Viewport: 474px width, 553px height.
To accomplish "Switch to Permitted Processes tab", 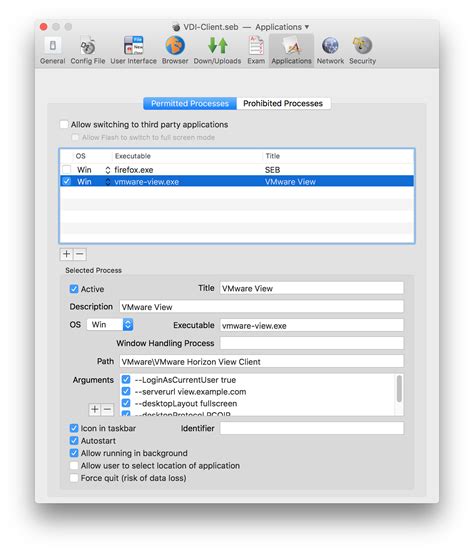I will [190, 103].
